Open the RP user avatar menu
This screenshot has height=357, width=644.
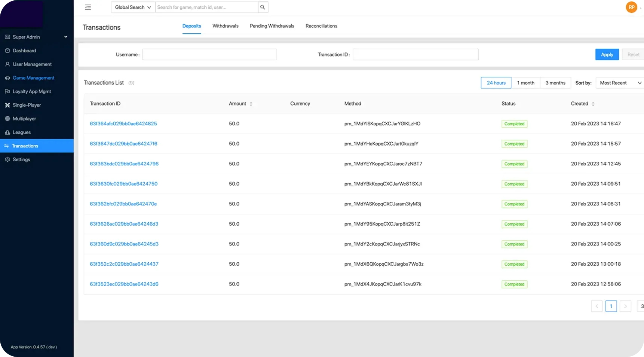pos(631,7)
